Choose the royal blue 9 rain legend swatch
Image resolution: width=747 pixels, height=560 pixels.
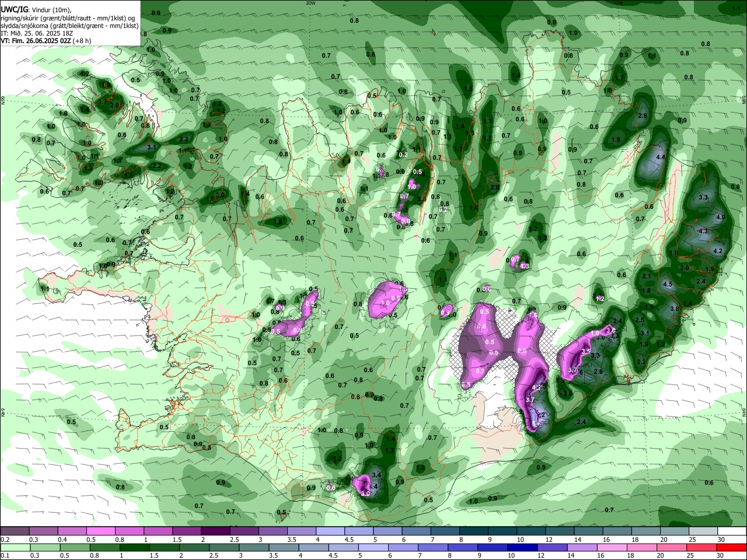point(493,547)
